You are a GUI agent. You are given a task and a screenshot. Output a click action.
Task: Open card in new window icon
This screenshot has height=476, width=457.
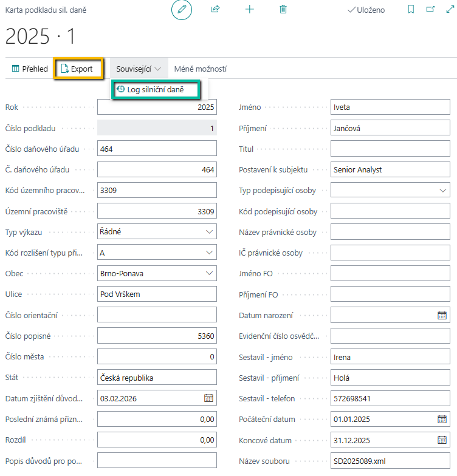431,10
